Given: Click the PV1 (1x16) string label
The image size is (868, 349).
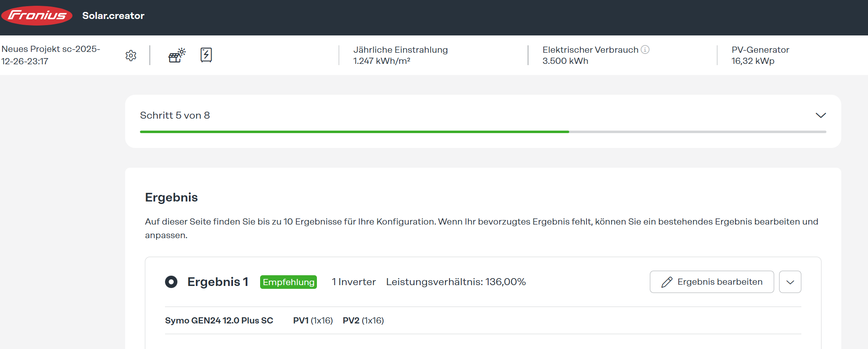Looking at the screenshot, I should point(313,321).
